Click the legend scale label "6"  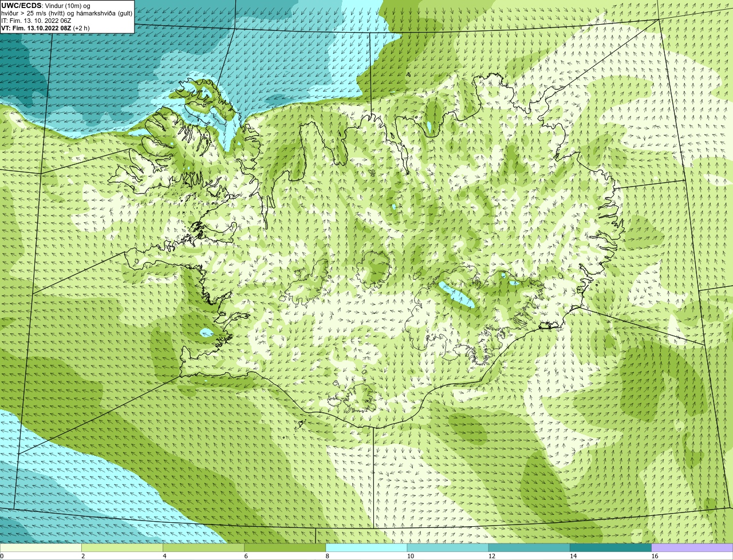point(246,556)
